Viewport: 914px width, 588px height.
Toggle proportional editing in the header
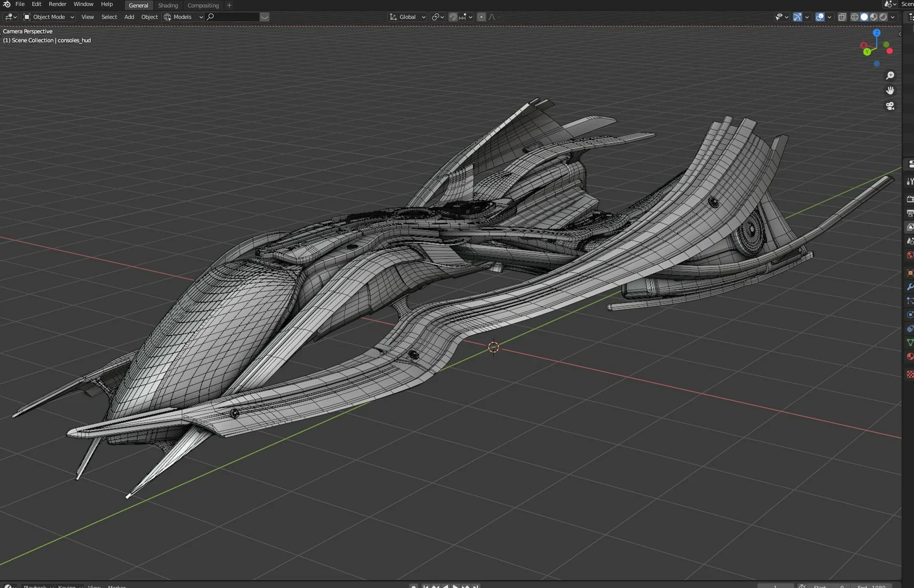(x=482, y=17)
